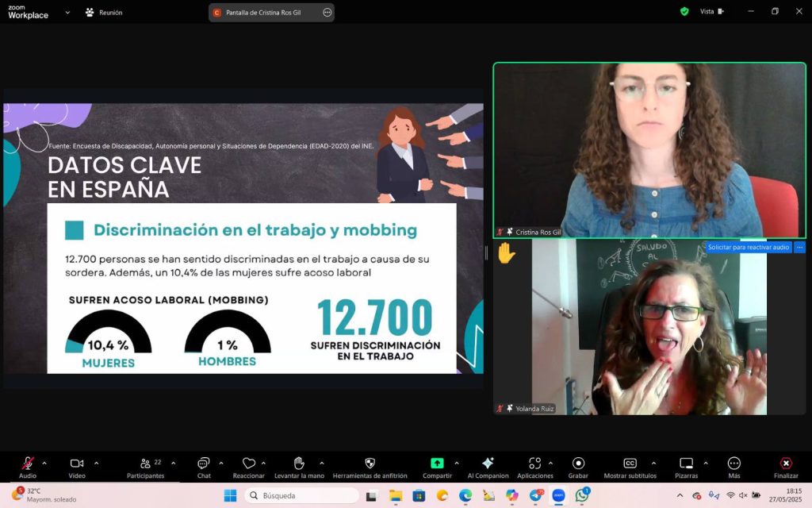Click the panel divider handle beside the slide
812x508 pixels.
point(486,253)
